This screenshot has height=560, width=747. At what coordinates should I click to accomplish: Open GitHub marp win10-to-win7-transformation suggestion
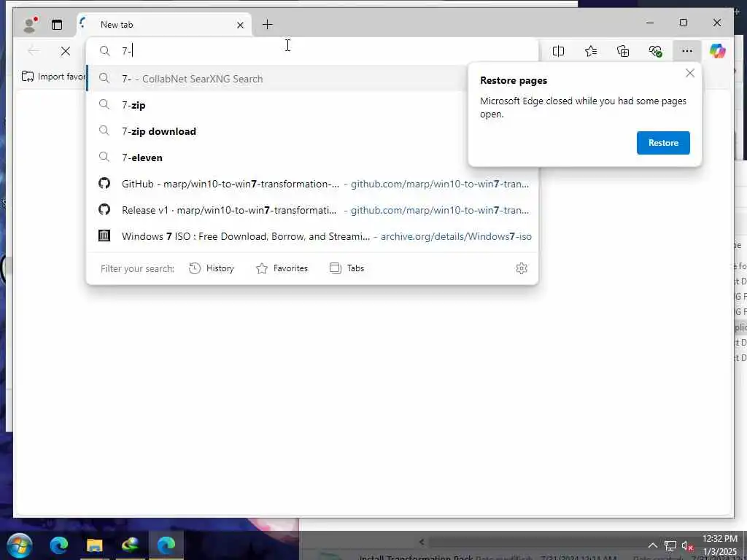click(312, 183)
